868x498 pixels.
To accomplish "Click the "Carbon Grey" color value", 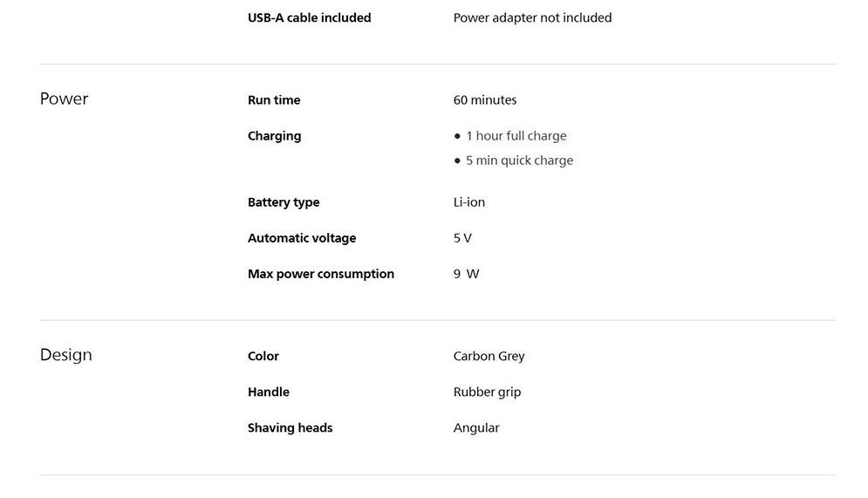I will coord(489,356).
